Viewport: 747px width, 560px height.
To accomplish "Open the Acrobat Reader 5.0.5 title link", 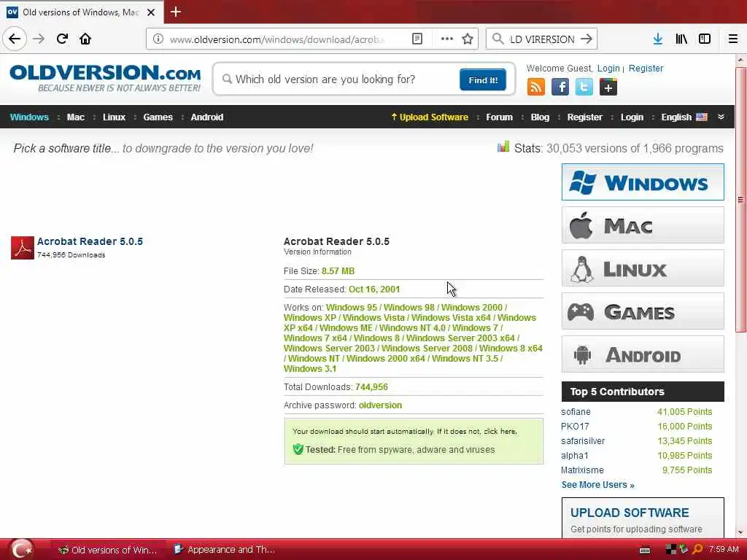I will (x=90, y=241).
